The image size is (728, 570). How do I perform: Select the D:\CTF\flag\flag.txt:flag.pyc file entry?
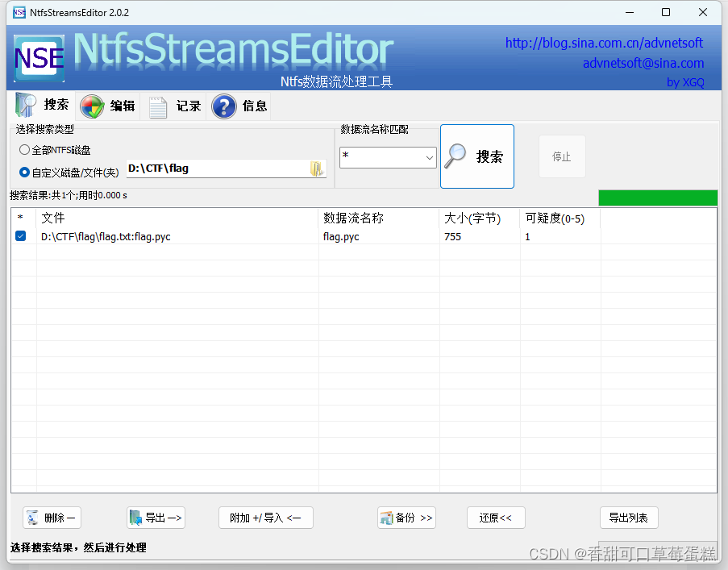106,237
